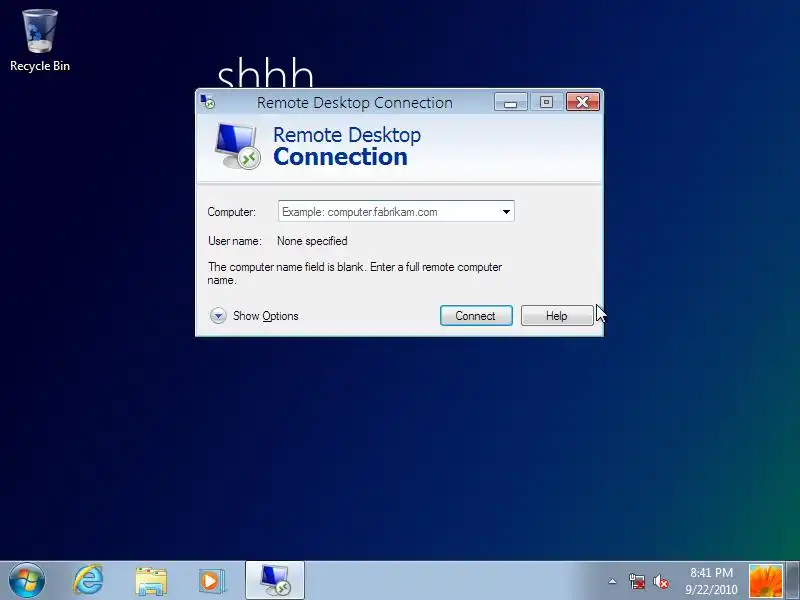Click the disabled maximize button
800x600 pixels.
coord(546,102)
